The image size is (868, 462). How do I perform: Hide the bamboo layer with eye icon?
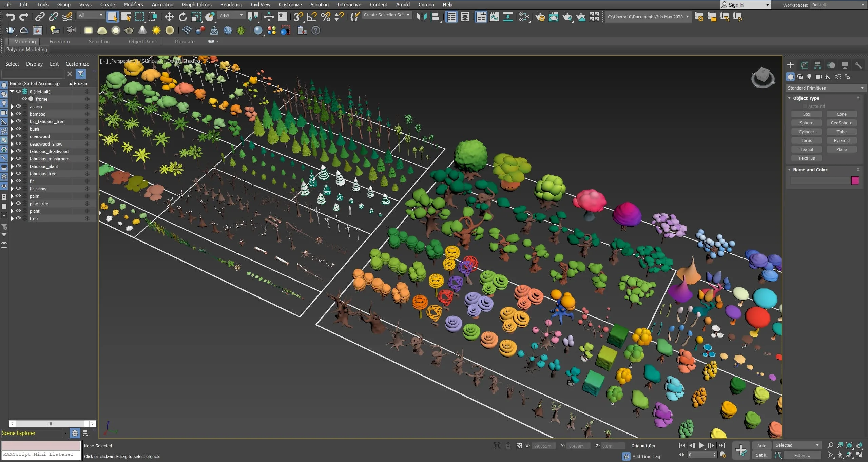(x=18, y=114)
